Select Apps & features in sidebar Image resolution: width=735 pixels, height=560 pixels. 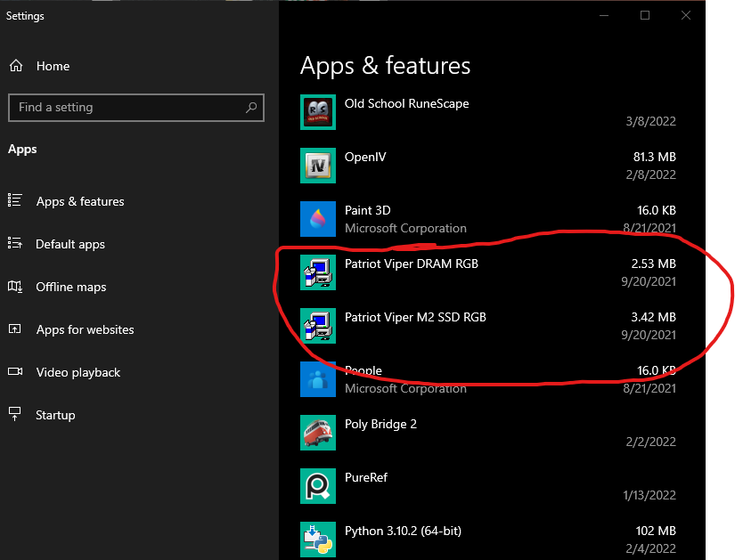pos(80,201)
